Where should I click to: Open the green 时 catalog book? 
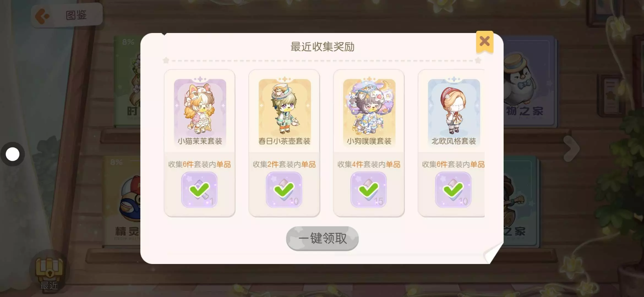127,81
